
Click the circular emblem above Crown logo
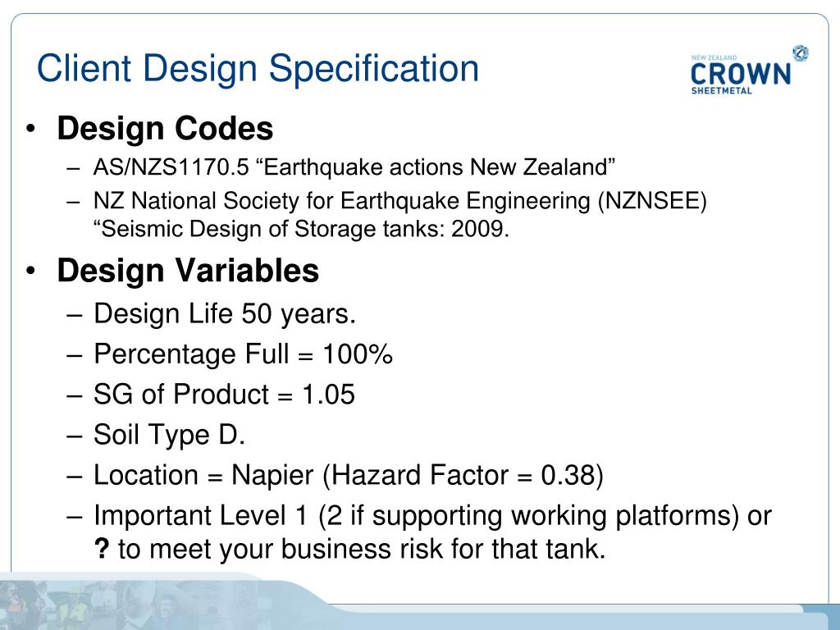[801, 53]
